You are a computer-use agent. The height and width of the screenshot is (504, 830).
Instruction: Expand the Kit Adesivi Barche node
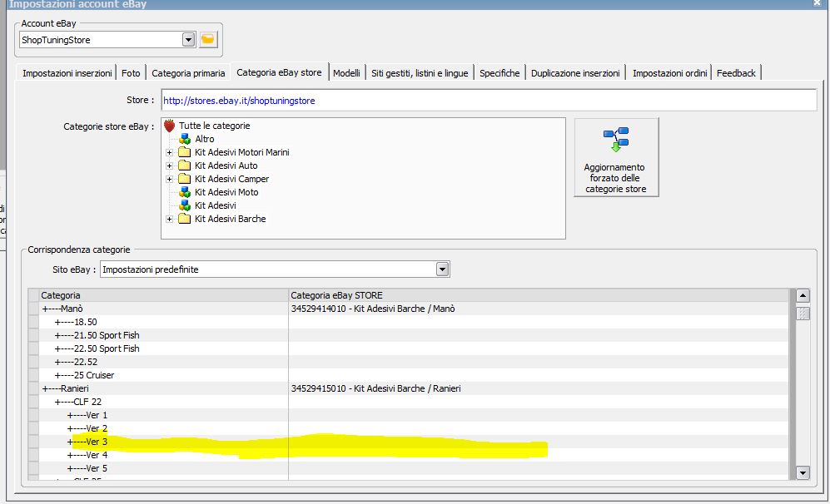[x=169, y=219]
